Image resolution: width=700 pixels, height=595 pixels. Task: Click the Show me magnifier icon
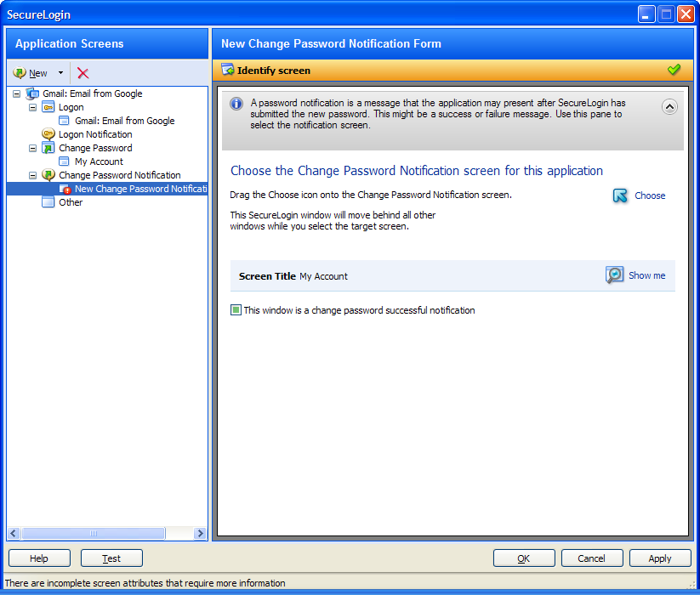pyautogui.click(x=614, y=275)
